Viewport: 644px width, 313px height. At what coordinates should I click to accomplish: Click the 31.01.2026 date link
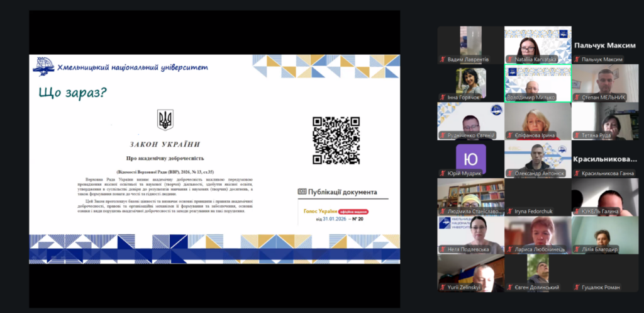[335, 219]
